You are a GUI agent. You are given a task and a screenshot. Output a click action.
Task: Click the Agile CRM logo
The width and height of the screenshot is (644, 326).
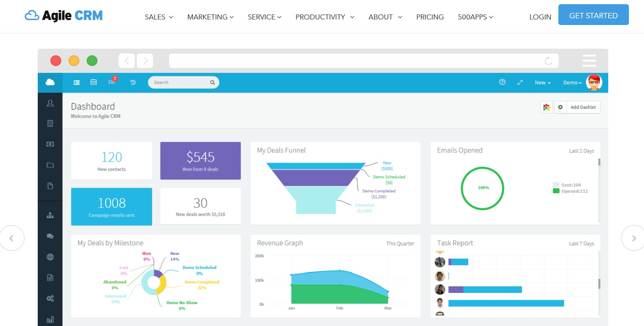[x=64, y=16]
